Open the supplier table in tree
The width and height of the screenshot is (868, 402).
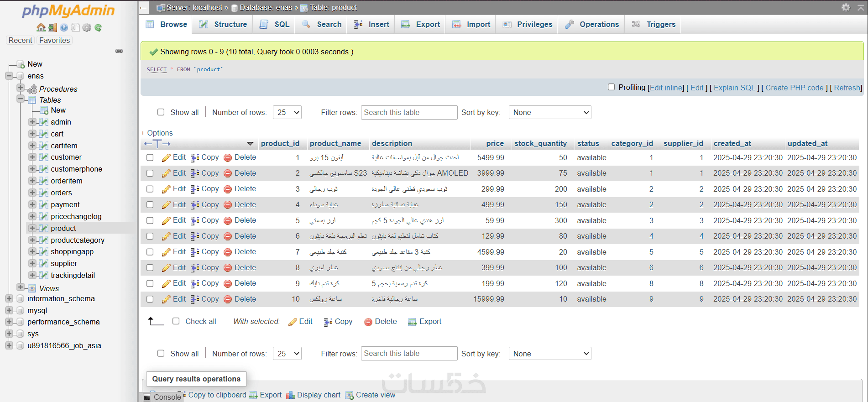pos(64,263)
